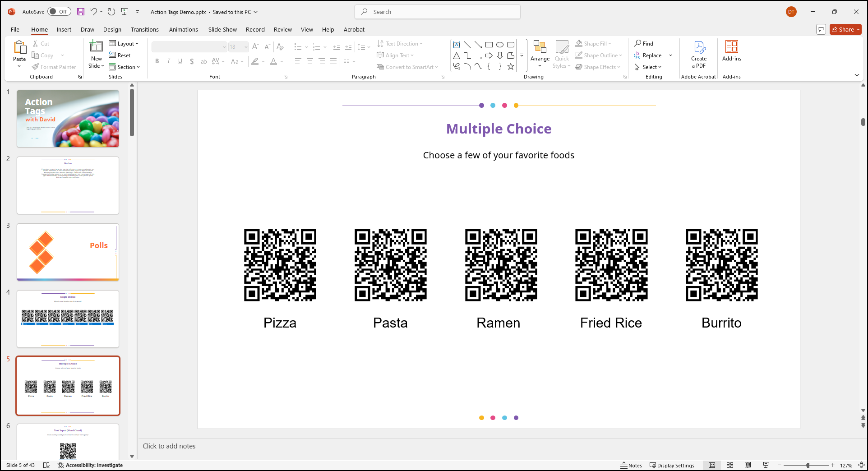
Task: Open the File menu
Action: click(x=15, y=29)
